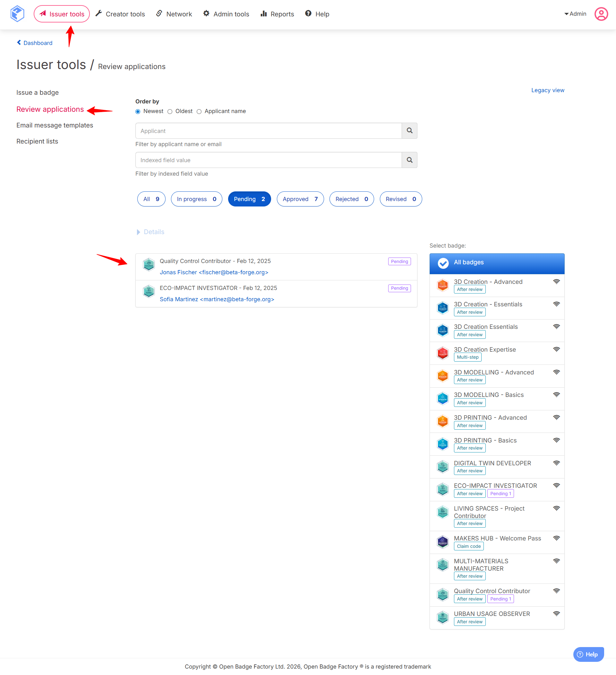Click Quality Control Contributor application badge icon
616x675 pixels.
pyautogui.click(x=149, y=265)
